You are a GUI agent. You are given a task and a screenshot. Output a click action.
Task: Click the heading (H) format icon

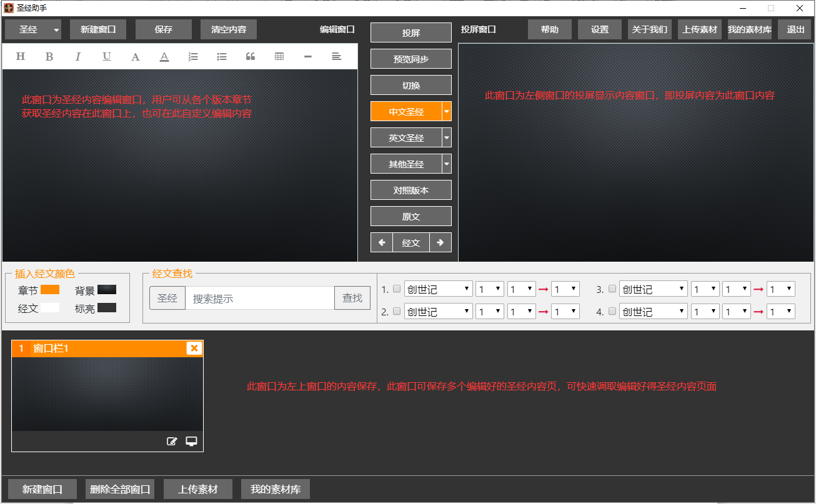20,57
